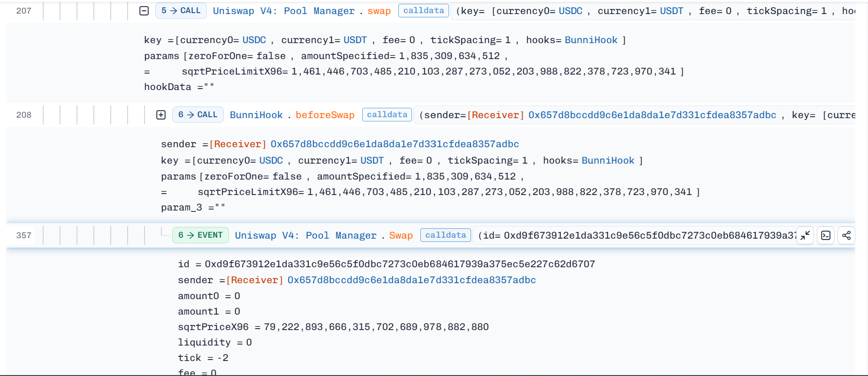The height and width of the screenshot is (376, 868).
Task: Click amountSpecified value in beforeSwap params
Action: [465, 176]
